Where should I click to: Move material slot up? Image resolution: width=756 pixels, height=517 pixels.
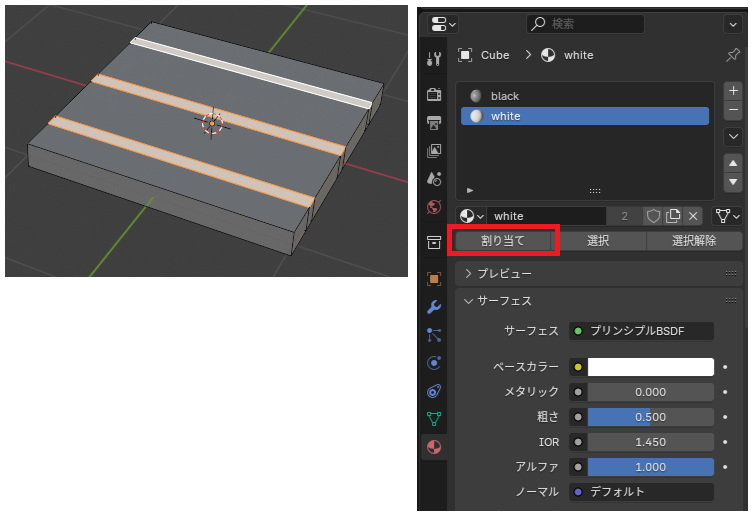733,163
